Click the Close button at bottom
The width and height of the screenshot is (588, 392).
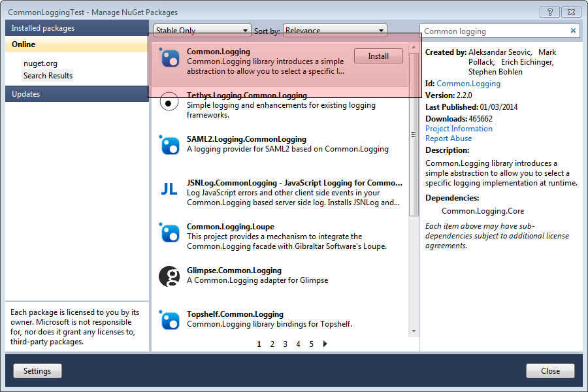[x=550, y=371]
